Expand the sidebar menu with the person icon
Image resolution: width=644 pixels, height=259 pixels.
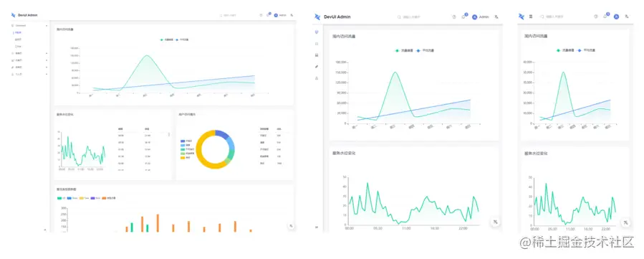[29, 75]
